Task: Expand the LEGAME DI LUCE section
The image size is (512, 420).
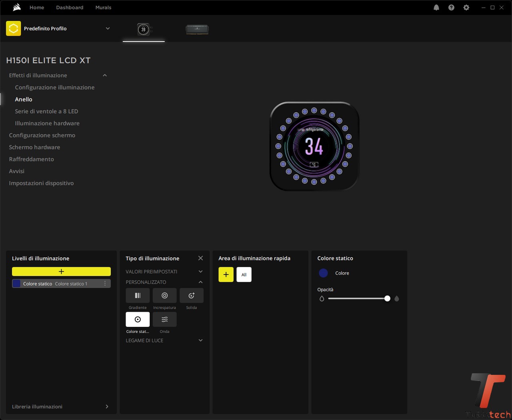Action: click(200, 340)
